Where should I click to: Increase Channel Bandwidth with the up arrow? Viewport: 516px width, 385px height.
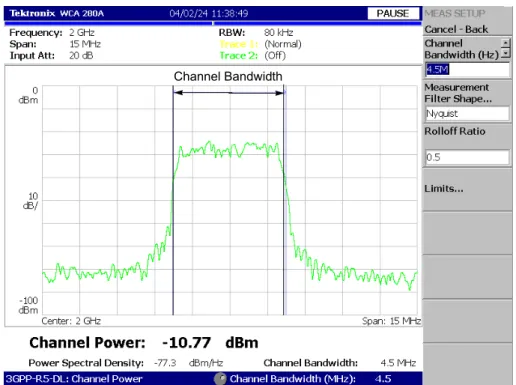[x=506, y=43]
